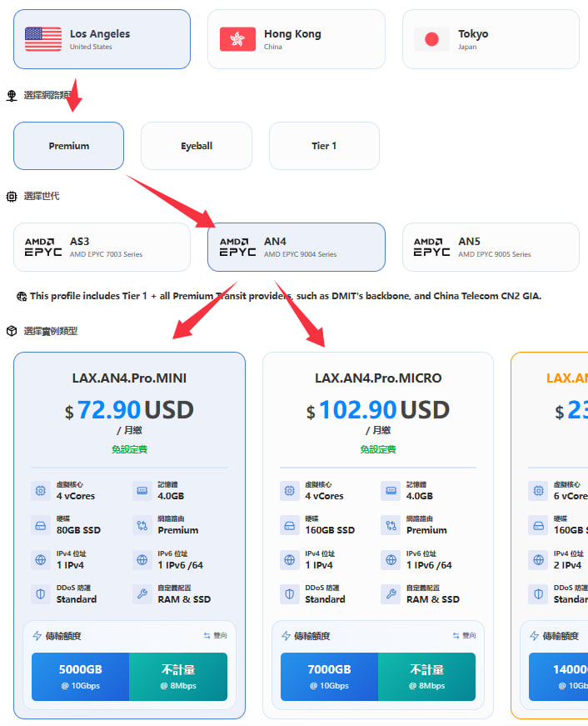588x726 pixels.
Task: Click memory icon in LAX.AN4.Pro.MINI card
Action: pyautogui.click(x=142, y=491)
